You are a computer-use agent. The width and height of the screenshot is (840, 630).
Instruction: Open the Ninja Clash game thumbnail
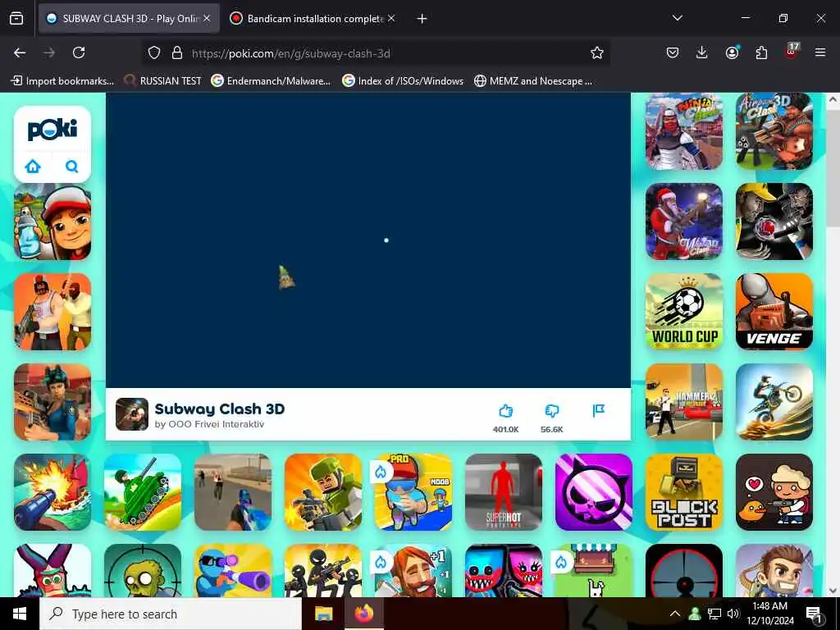[684, 131]
